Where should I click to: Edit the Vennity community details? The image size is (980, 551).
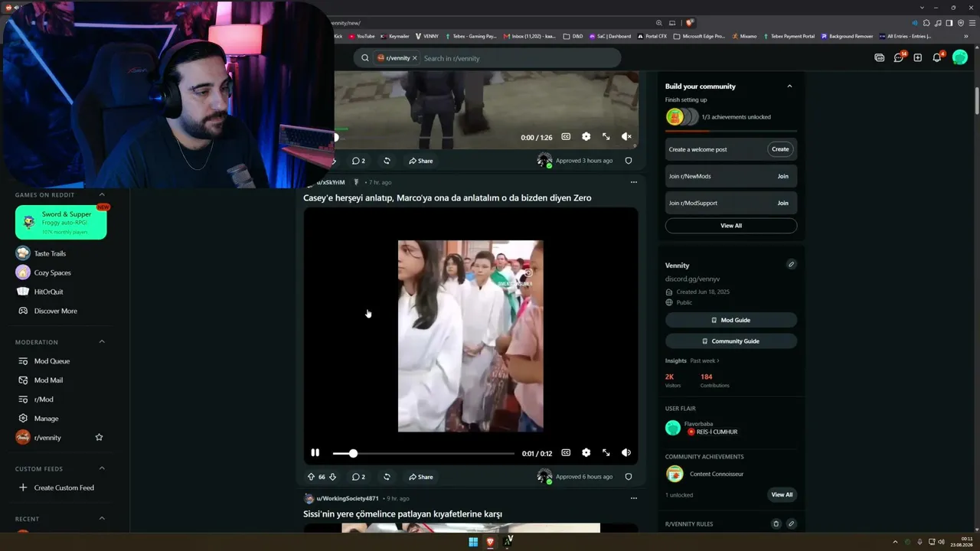791,265
